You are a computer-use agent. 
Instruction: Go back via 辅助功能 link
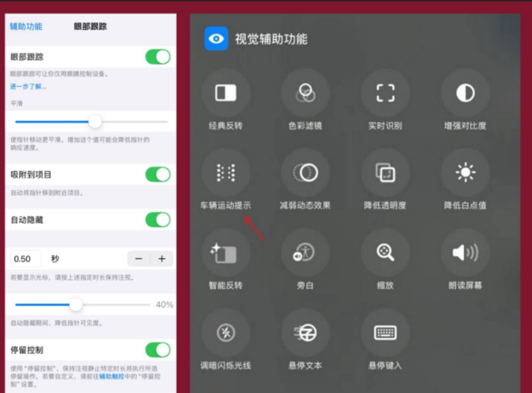pos(26,26)
